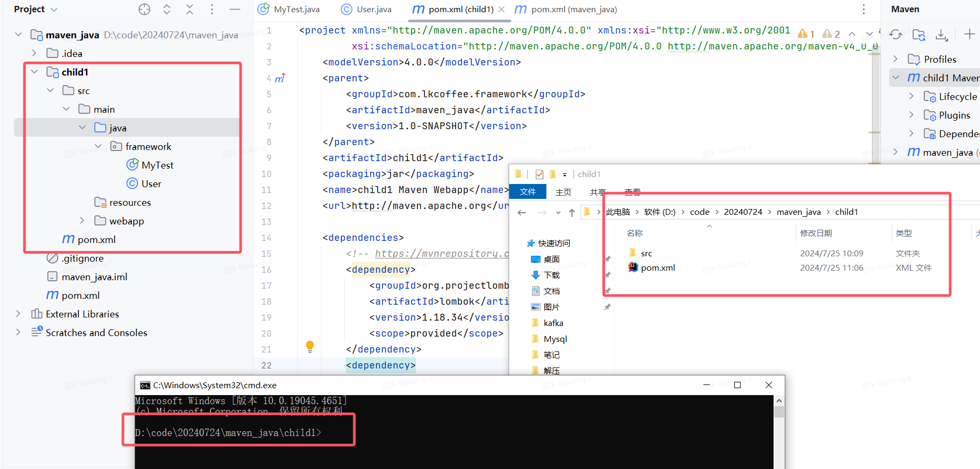Select the User class in tree

[144, 183]
